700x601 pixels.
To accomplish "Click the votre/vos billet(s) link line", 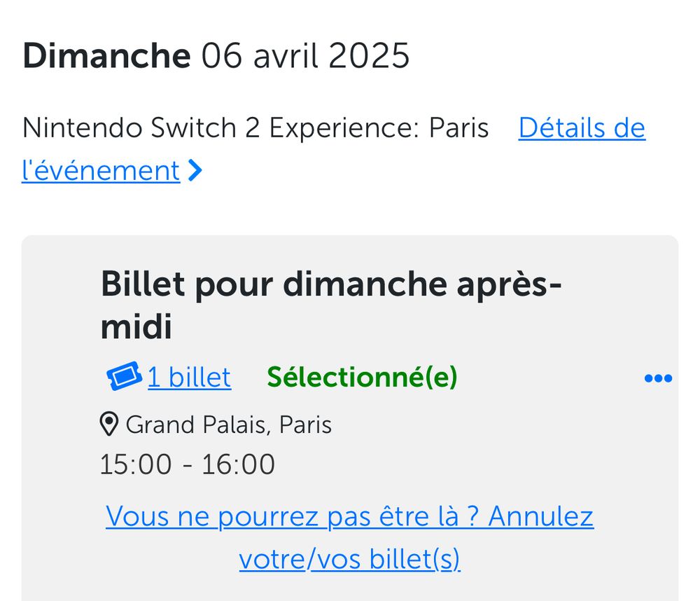I will click(x=349, y=559).
